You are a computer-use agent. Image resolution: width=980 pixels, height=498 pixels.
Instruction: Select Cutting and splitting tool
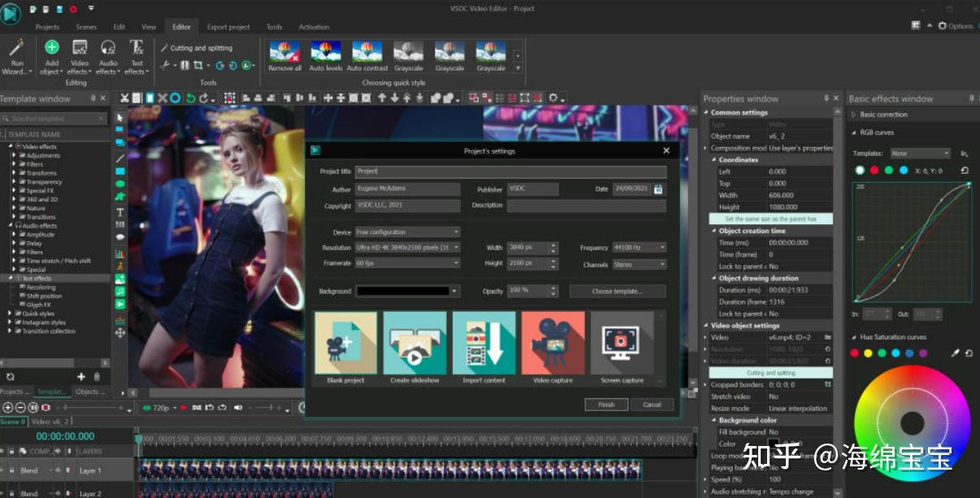(196, 48)
